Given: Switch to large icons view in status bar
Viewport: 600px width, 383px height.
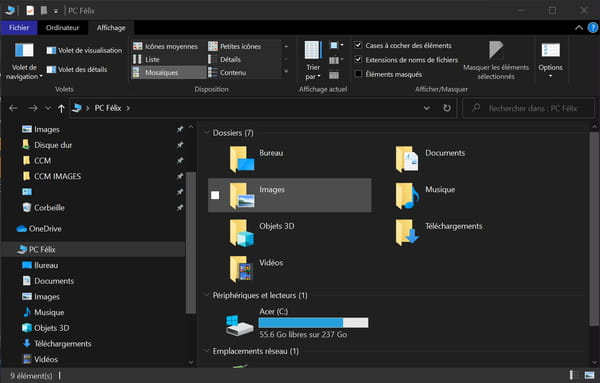Looking at the screenshot, I should (x=590, y=375).
